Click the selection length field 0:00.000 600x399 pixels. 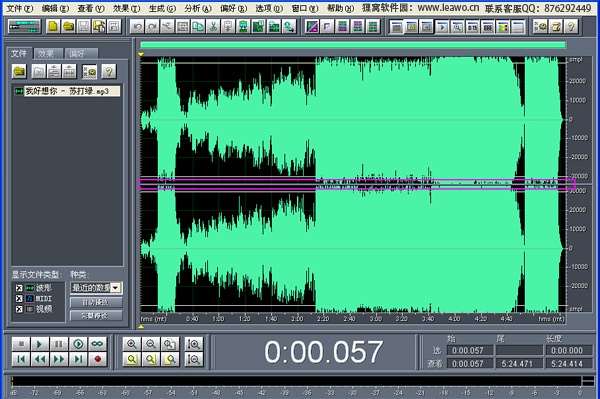tap(569, 350)
